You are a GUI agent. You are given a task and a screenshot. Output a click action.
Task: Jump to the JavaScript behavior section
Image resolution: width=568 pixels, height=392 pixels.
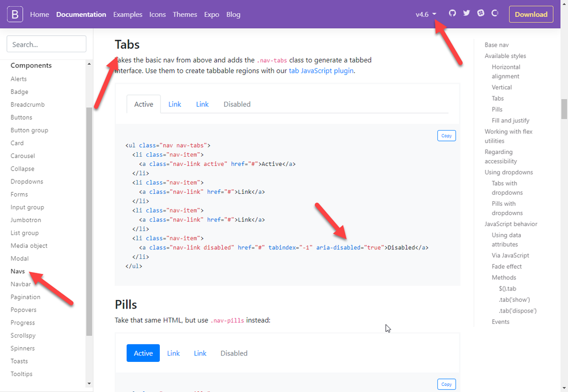(x=511, y=224)
